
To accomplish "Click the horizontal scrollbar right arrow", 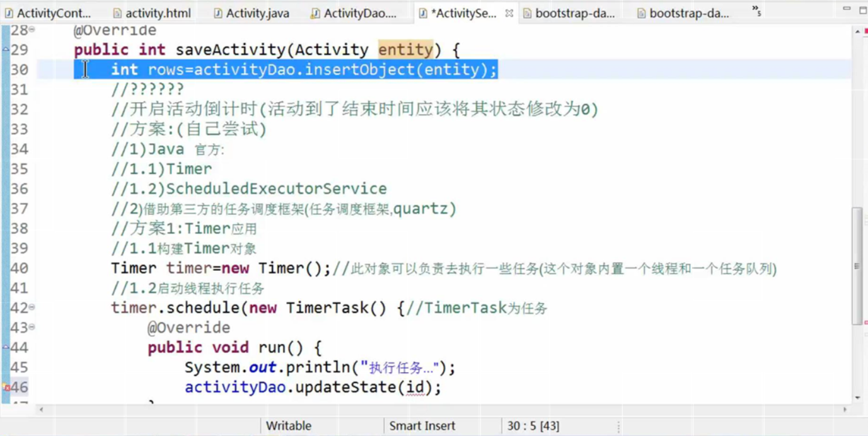I will pos(845,410).
